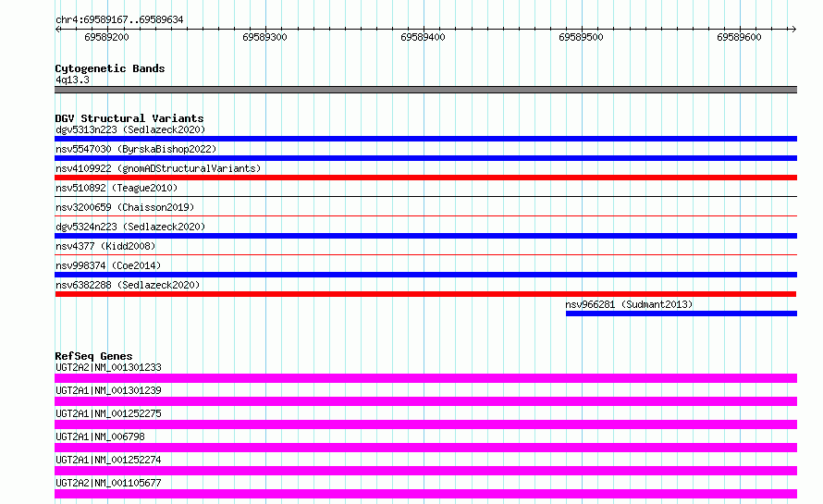Click the gray 4q13.3 cytogenetic band bar

(x=425, y=90)
